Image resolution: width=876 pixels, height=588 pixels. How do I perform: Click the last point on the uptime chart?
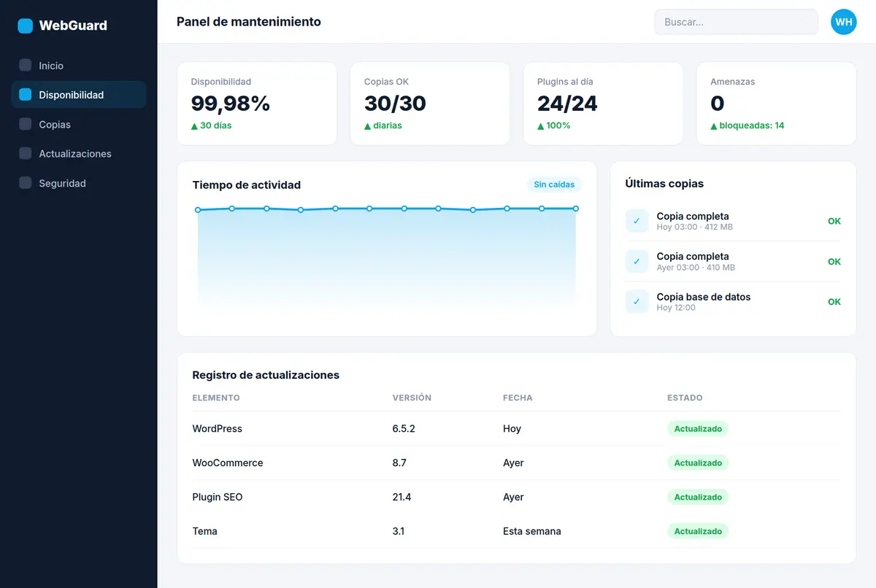click(576, 209)
